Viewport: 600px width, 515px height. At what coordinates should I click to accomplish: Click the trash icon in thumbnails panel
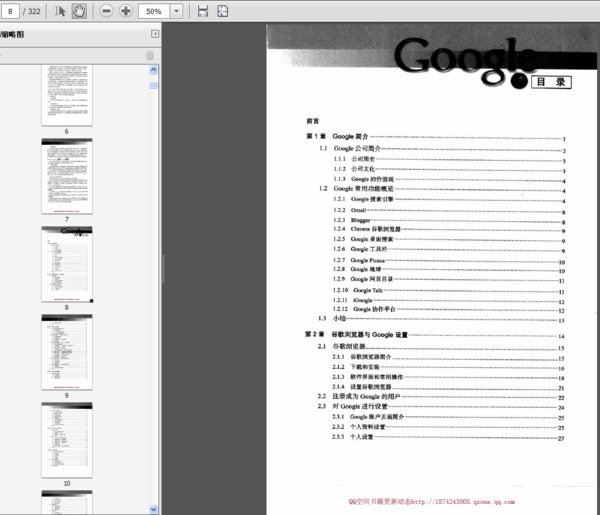(150, 56)
